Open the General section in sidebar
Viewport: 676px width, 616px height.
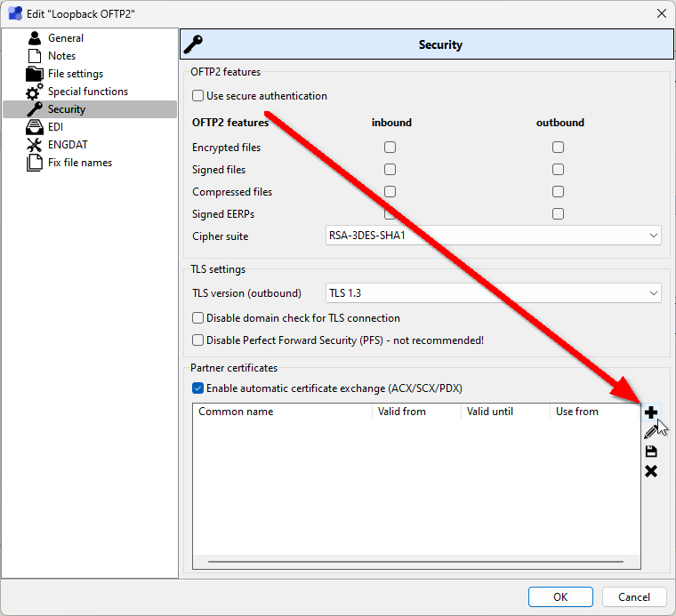(66, 38)
